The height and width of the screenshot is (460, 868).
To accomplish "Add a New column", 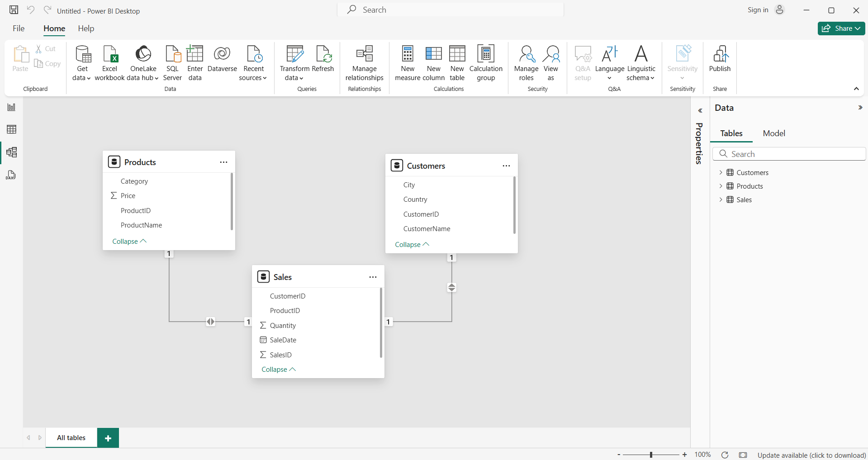I will 433,63.
